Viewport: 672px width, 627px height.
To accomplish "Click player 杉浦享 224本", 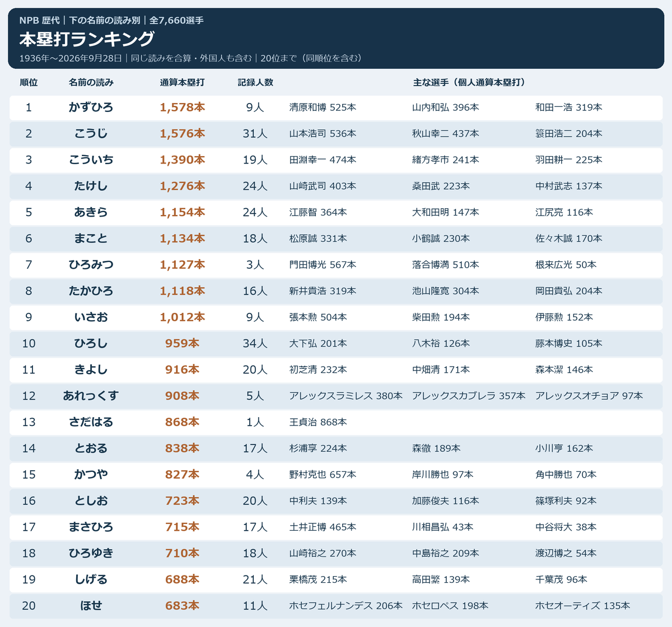I will (318, 448).
